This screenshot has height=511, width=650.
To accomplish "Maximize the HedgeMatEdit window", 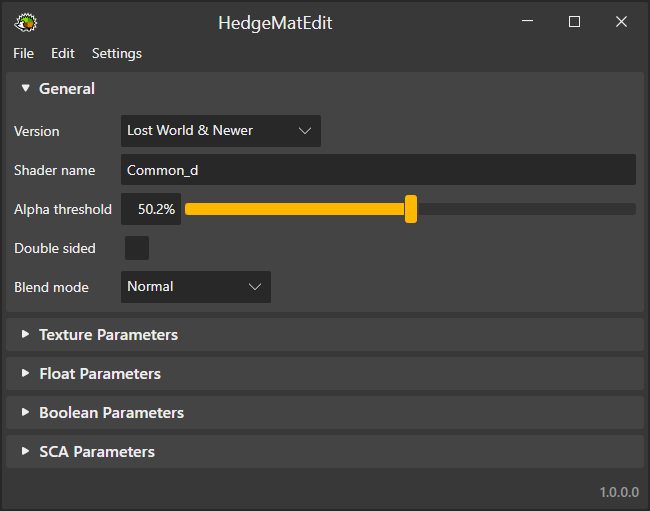I will pyautogui.click(x=574, y=21).
